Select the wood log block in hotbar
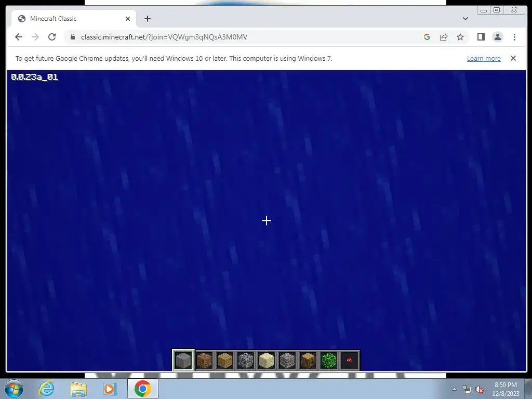This screenshot has height=399, width=532. pos(308,361)
